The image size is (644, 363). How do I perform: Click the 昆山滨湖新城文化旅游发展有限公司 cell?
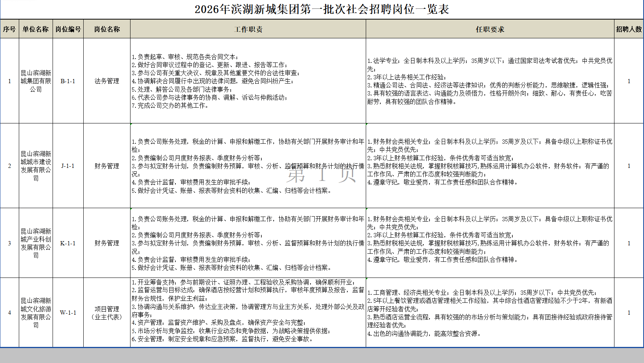tap(36, 313)
